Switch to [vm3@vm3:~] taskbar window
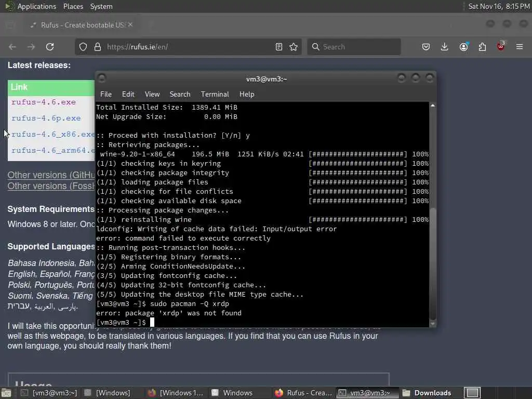 click(x=49, y=393)
